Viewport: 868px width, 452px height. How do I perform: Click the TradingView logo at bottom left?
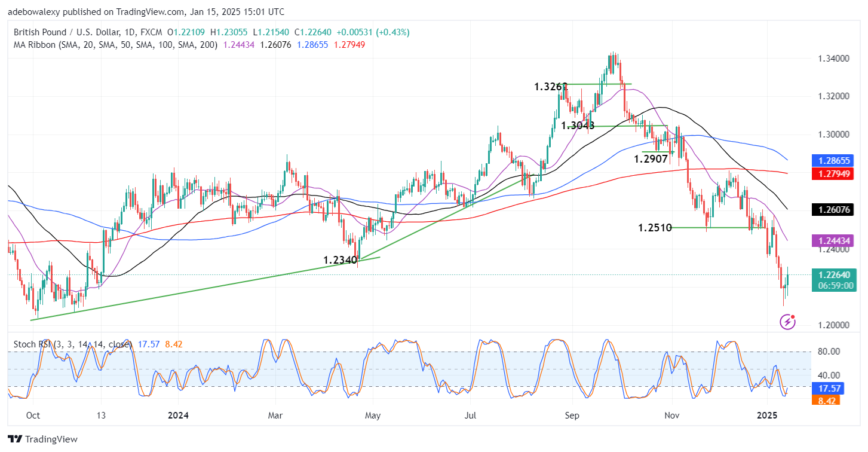point(43,439)
